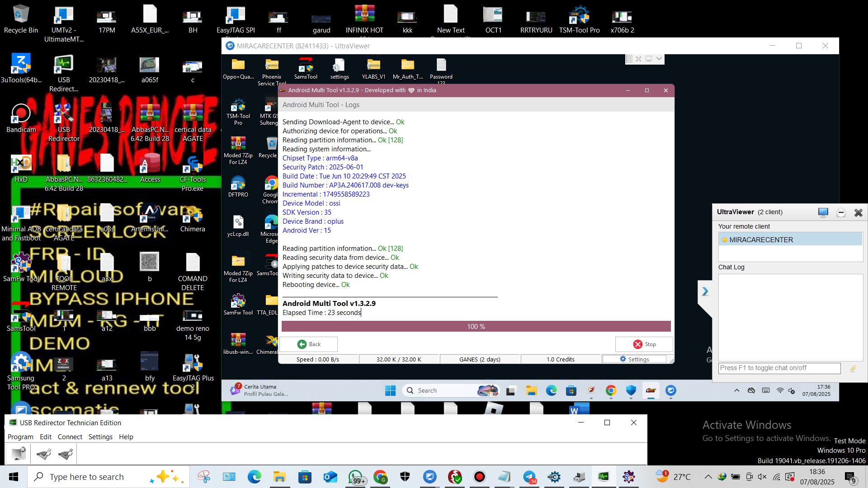
Task: Click the chat attachment pencil icon
Action: 853,368
